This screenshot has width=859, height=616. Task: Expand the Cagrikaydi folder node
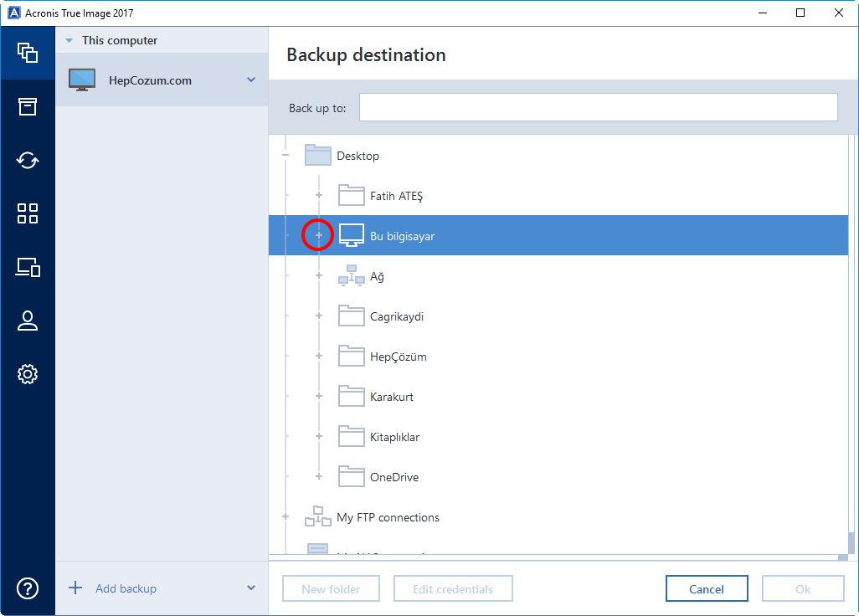[319, 316]
